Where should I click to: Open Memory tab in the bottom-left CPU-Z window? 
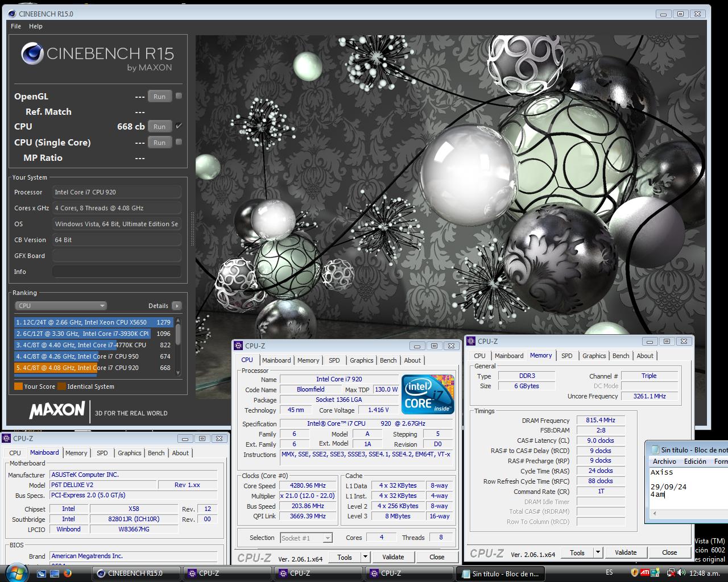click(76, 453)
